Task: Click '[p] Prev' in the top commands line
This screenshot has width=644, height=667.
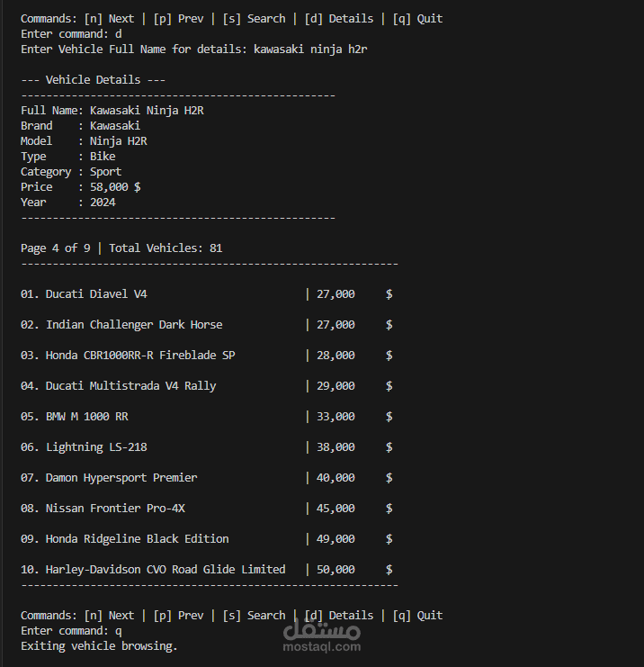Action: pyautogui.click(x=178, y=19)
